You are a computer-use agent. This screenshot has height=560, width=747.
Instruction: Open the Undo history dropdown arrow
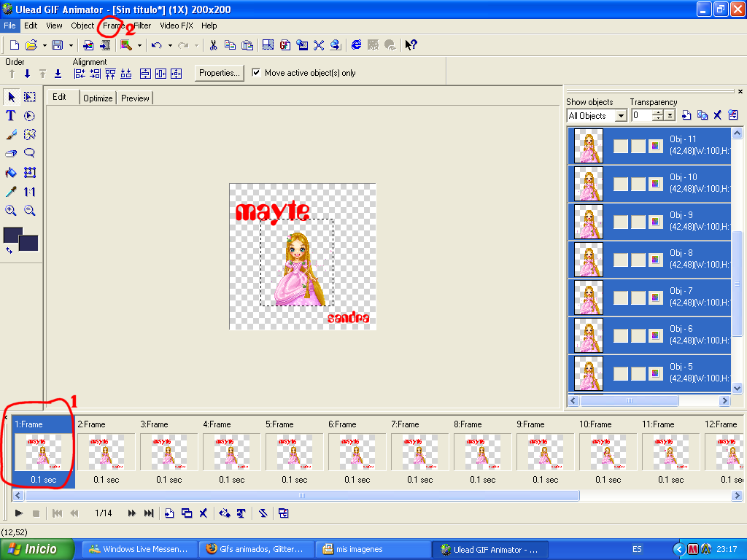170,46
